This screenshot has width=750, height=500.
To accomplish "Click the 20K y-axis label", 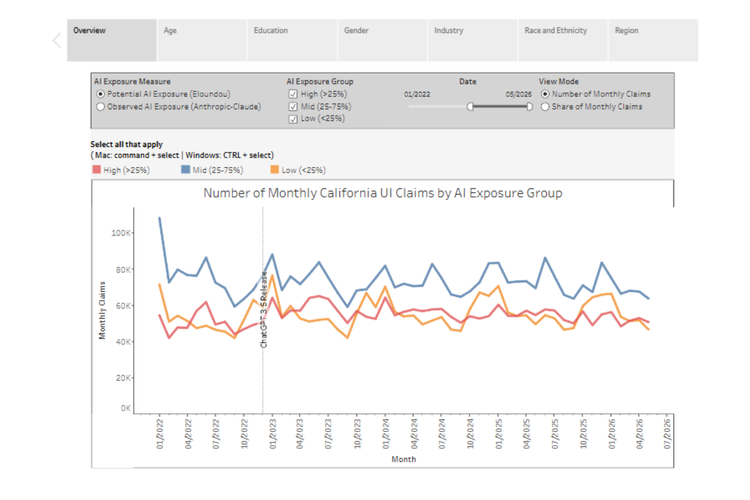I will coord(122,378).
